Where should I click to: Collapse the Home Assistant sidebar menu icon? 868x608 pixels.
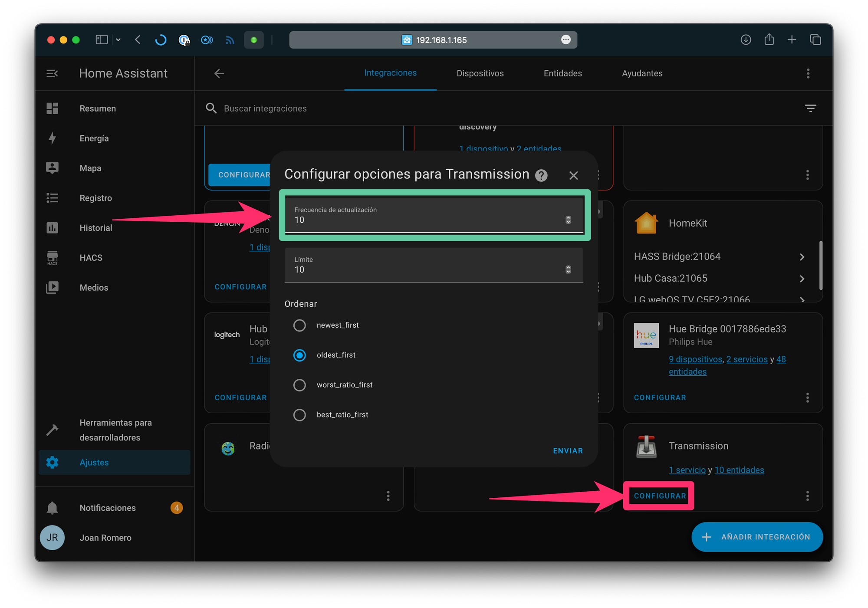click(x=52, y=73)
